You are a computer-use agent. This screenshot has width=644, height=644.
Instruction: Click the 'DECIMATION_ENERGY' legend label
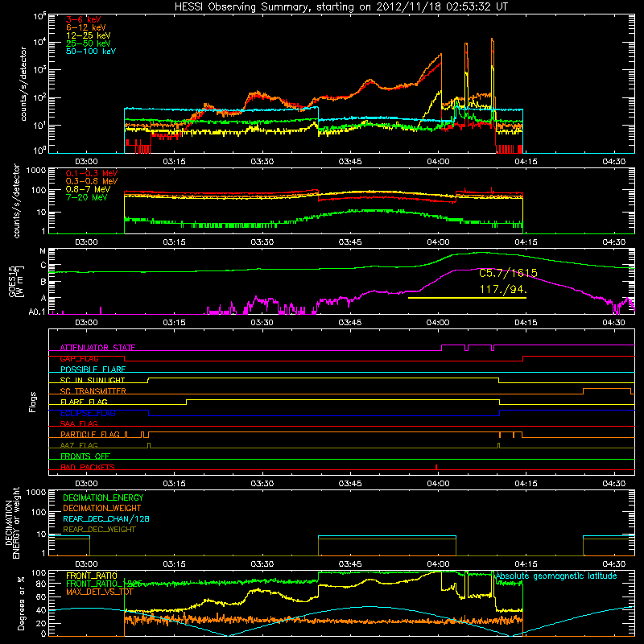click(x=103, y=497)
